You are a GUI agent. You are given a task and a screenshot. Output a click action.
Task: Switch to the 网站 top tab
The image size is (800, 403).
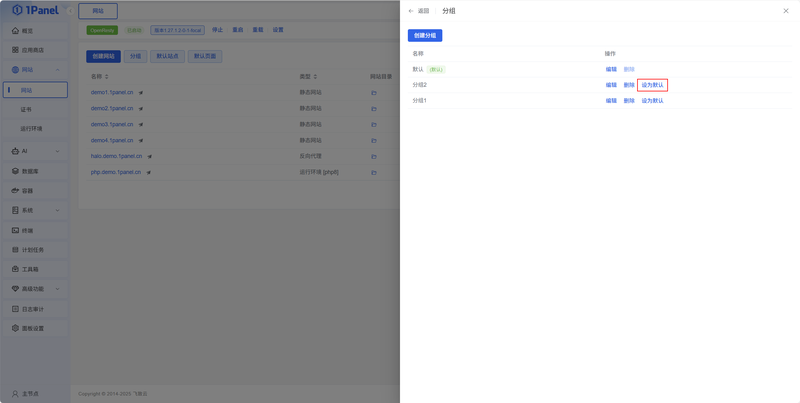click(x=98, y=11)
